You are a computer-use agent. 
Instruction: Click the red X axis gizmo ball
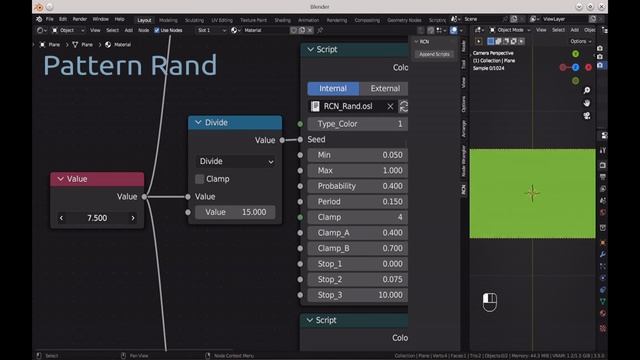tap(588, 67)
